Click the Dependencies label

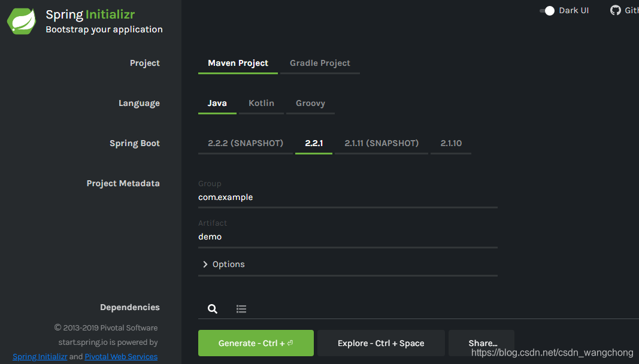[x=130, y=307]
